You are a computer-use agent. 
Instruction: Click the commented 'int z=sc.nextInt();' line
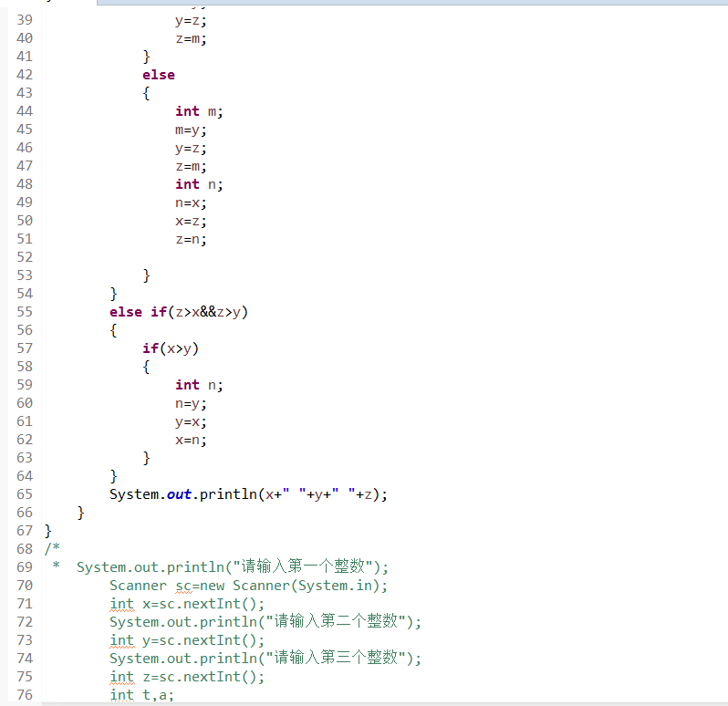tap(187, 677)
